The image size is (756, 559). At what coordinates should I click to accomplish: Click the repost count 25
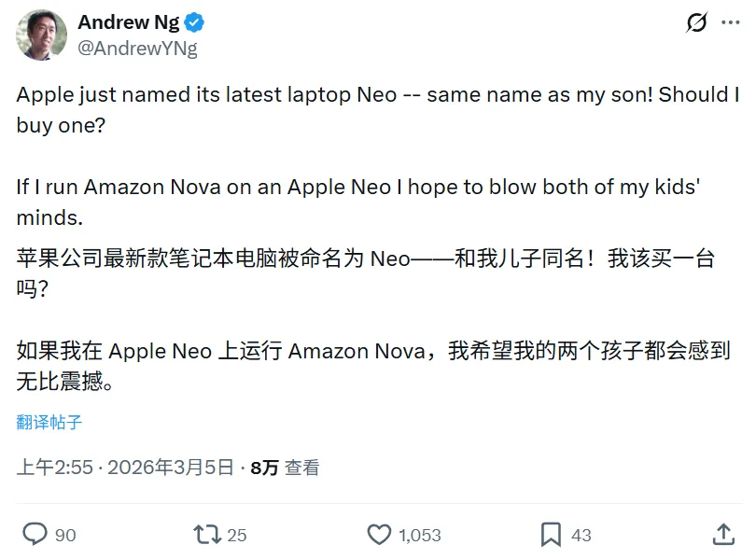point(237,535)
